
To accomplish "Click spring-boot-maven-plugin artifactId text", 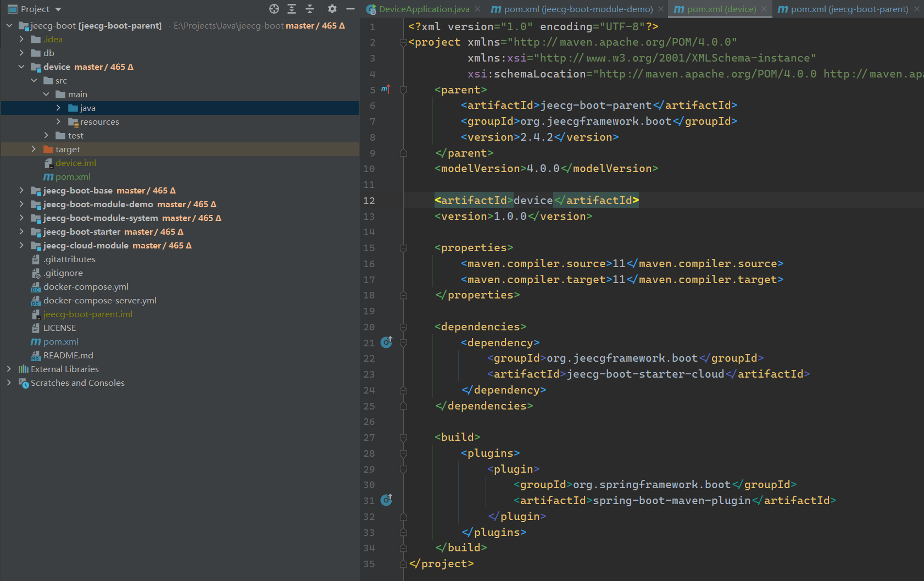I will point(671,500).
